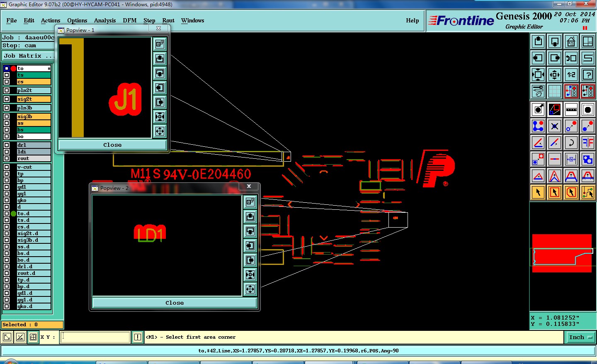Viewport: 597px width, 364px height.
Task: Toggle the grid display icon
Action: (x=555, y=91)
